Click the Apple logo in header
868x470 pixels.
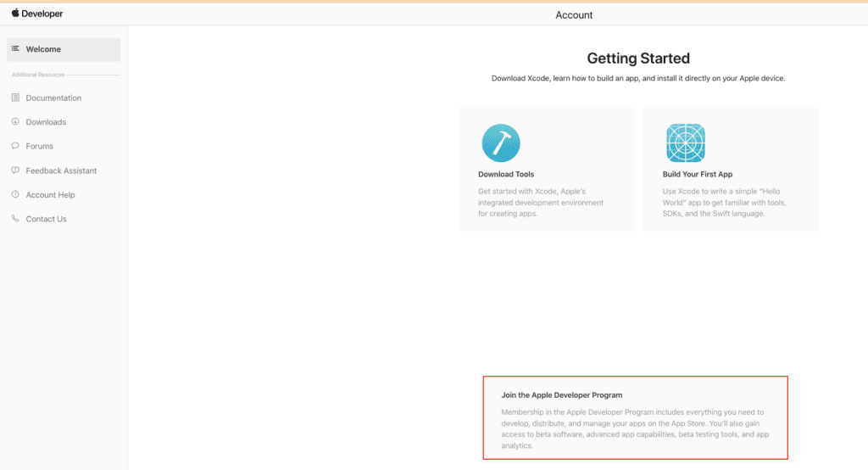[15, 13]
